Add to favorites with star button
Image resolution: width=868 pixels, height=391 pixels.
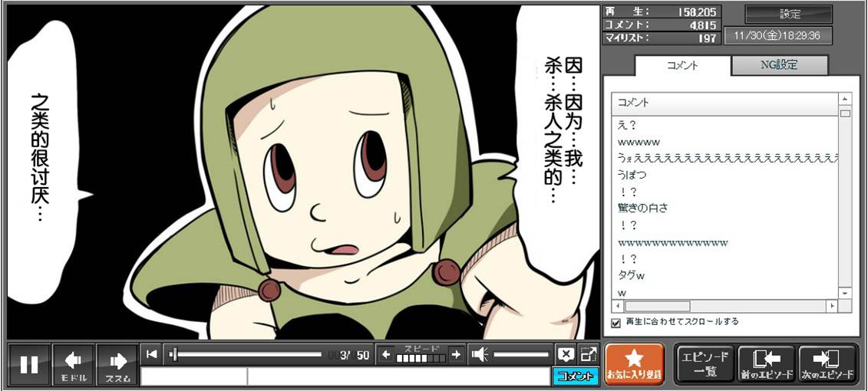click(x=634, y=364)
